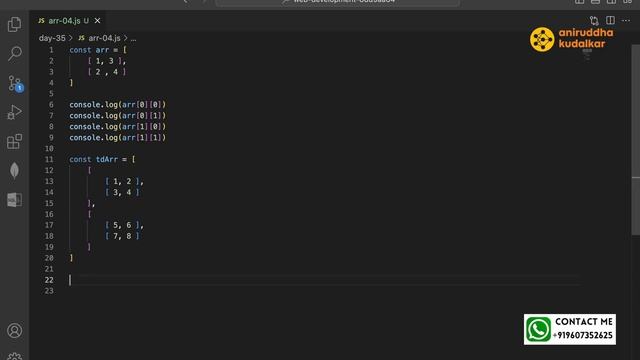Open the Accounts icon in activity bar
Viewport: 640px width, 360px height.
[15, 331]
